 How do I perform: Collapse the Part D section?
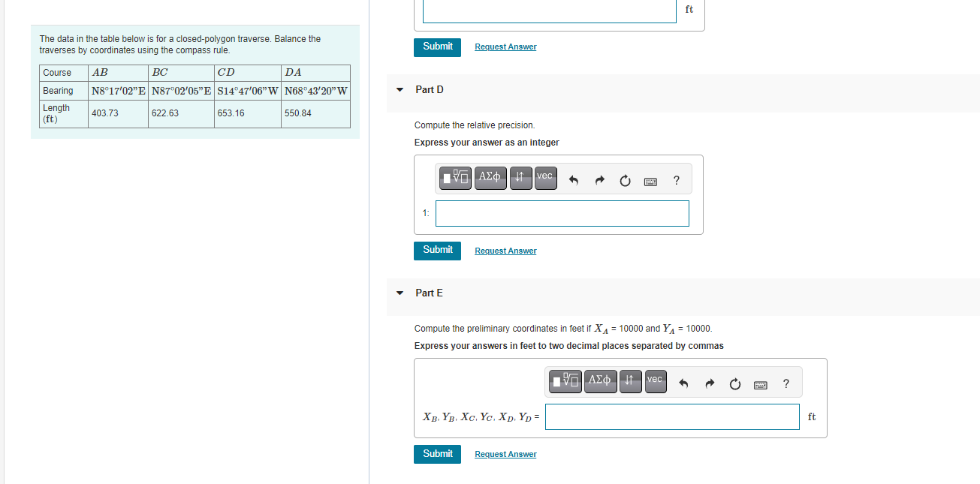(x=400, y=89)
